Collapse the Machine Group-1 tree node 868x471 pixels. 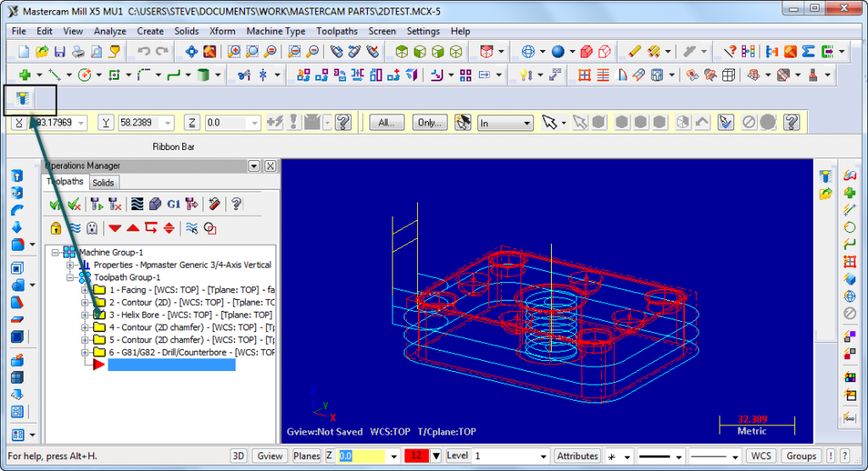(x=55, y=252)
